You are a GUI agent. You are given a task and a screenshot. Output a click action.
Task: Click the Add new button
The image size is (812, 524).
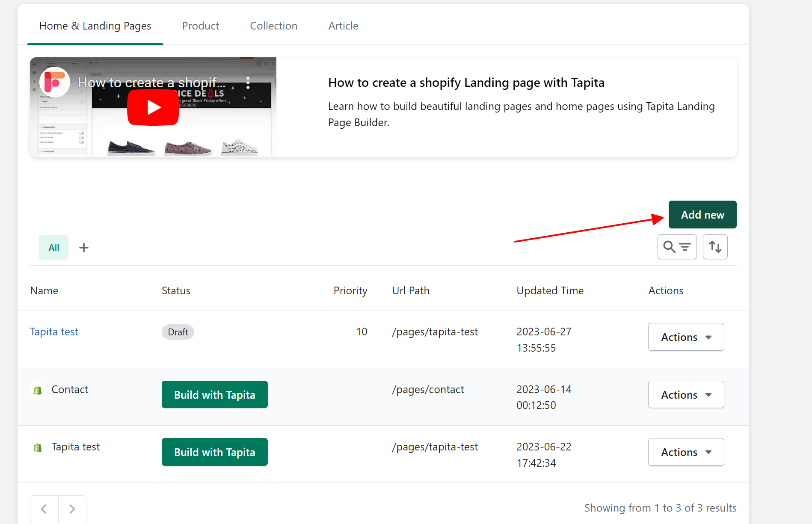(x=702, y=215)
